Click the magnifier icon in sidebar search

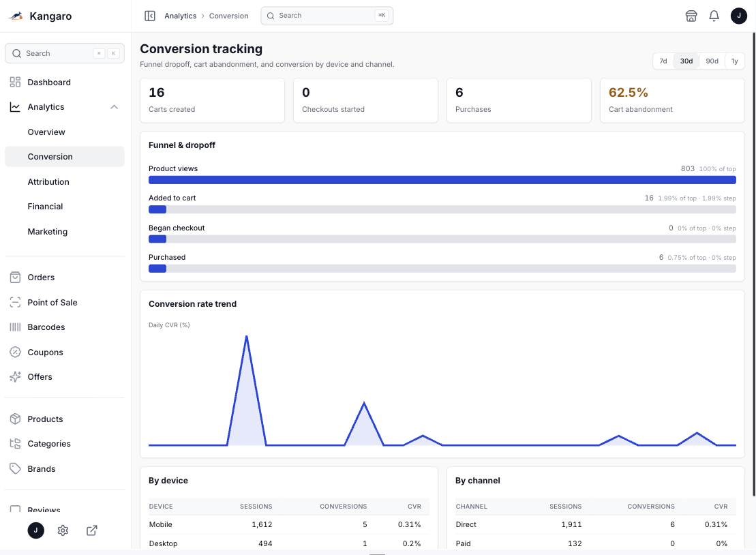tap(17, 54)
